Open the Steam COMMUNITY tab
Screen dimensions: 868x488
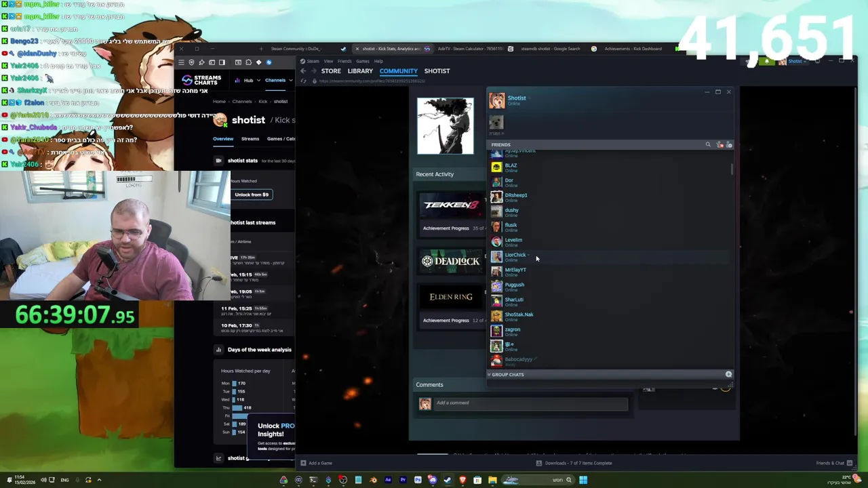coord(398,71)
